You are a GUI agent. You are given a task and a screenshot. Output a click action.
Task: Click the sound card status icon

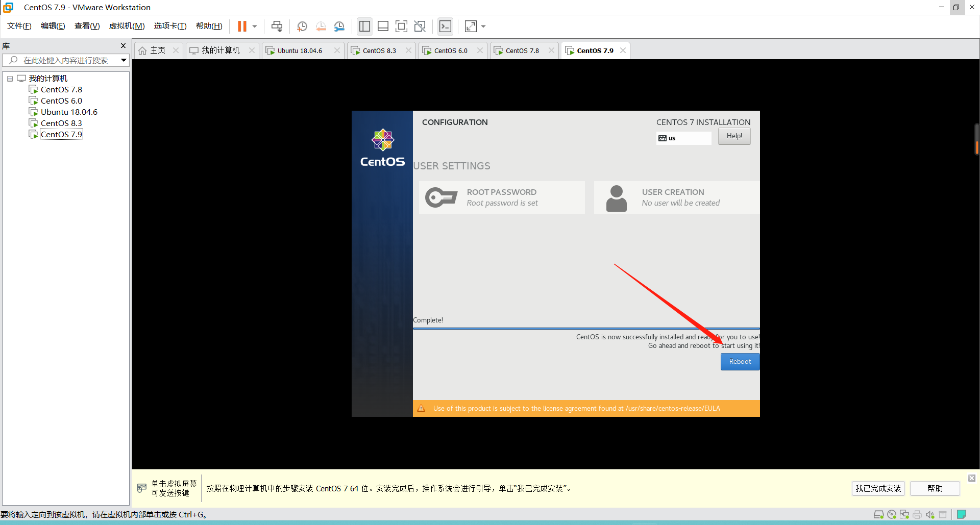(930, 514)
